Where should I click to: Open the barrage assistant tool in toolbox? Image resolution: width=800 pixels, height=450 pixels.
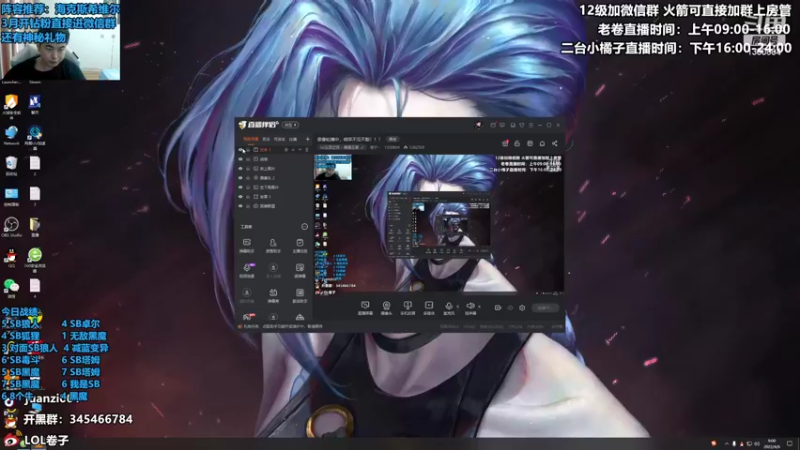pos(246,245)
